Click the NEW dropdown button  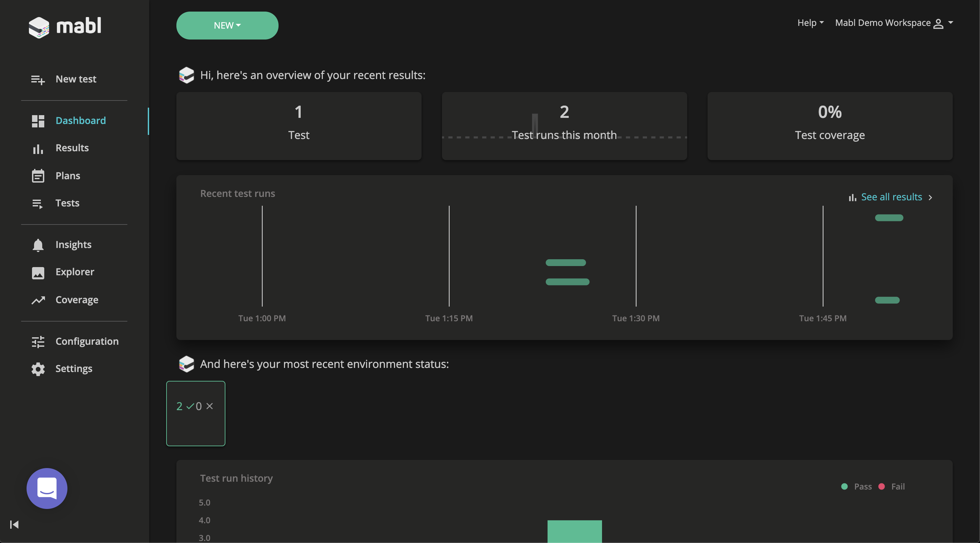click(227, 26)
